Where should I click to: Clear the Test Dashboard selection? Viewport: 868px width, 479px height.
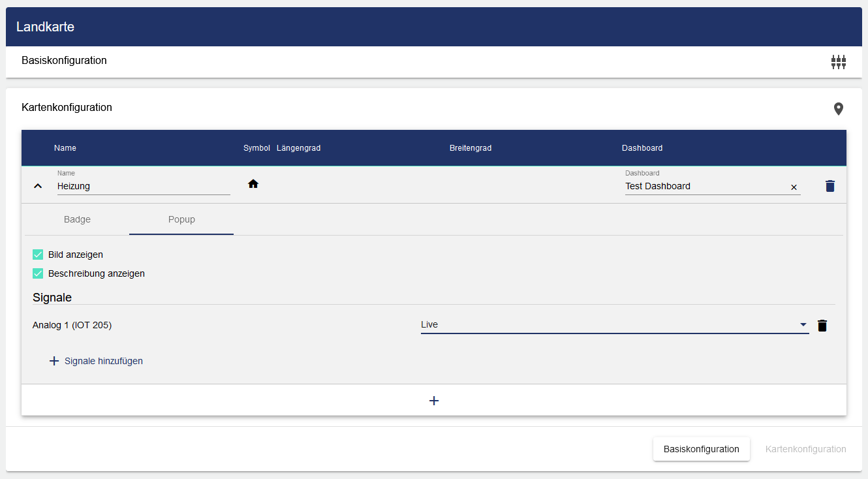coord(794,187)
